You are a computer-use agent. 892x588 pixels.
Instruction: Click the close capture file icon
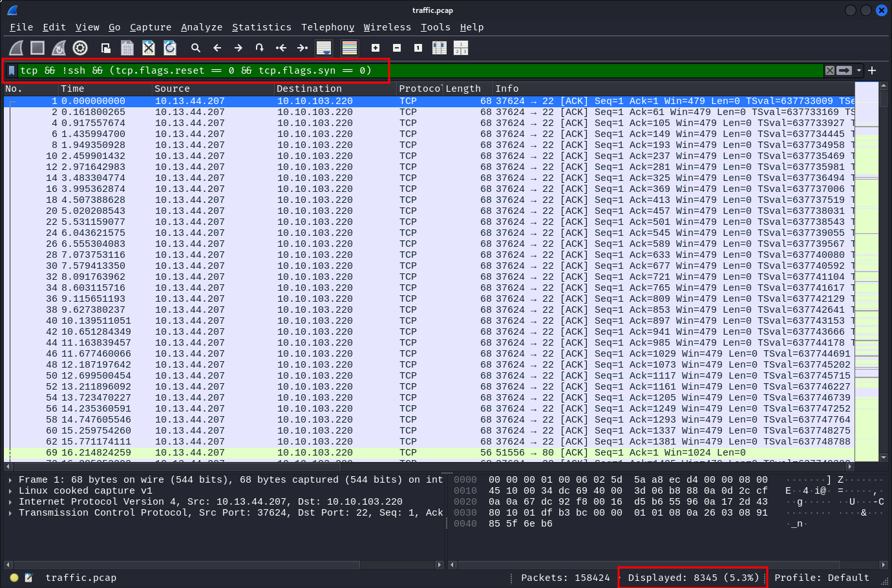coord(149,48)
